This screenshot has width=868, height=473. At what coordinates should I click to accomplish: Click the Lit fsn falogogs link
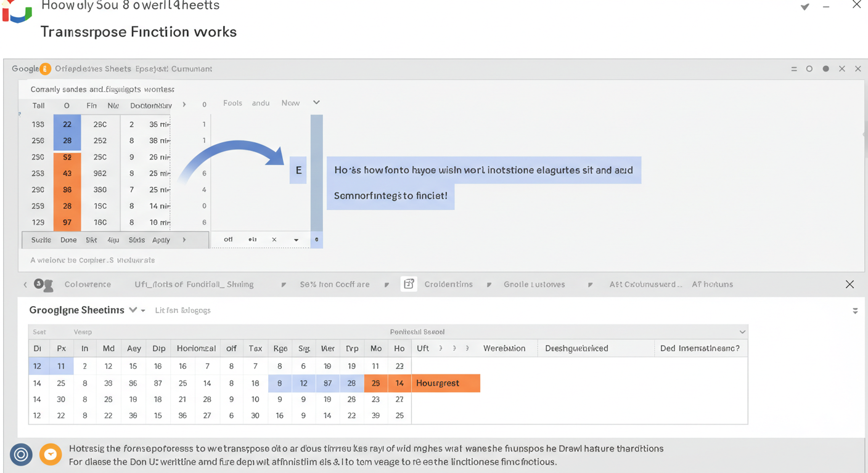click(x=182, y=310)
